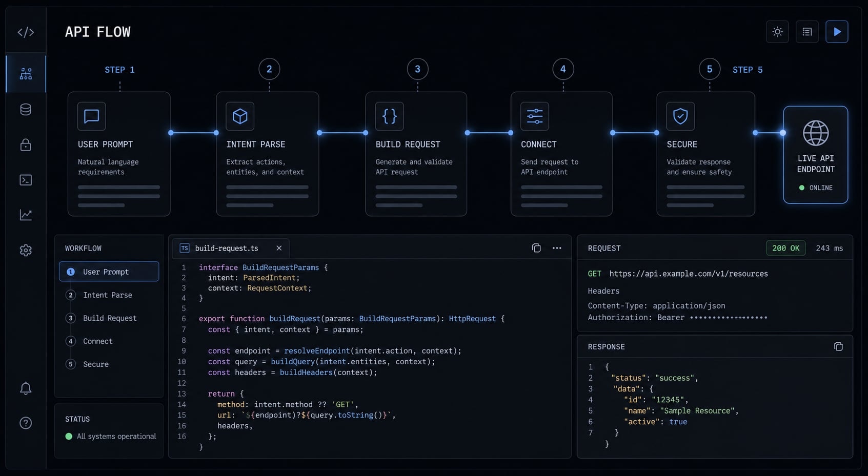Click the Headers label in Request panel
The height and width of the screenshot is (476, 868).
coord(603,291)
